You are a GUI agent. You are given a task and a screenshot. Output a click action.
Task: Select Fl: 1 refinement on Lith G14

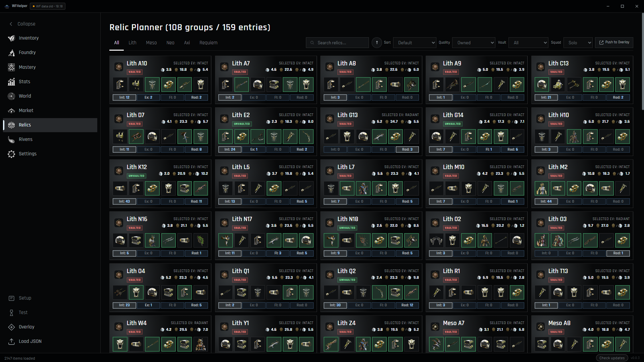489,150
